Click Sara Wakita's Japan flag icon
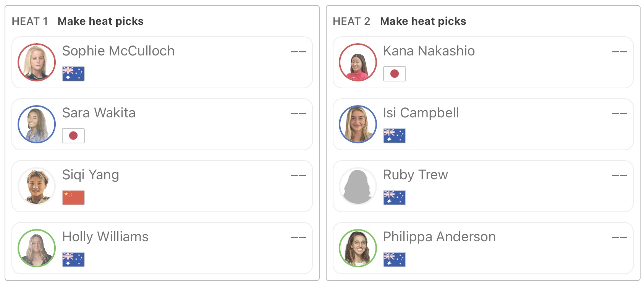 [73, 136]
